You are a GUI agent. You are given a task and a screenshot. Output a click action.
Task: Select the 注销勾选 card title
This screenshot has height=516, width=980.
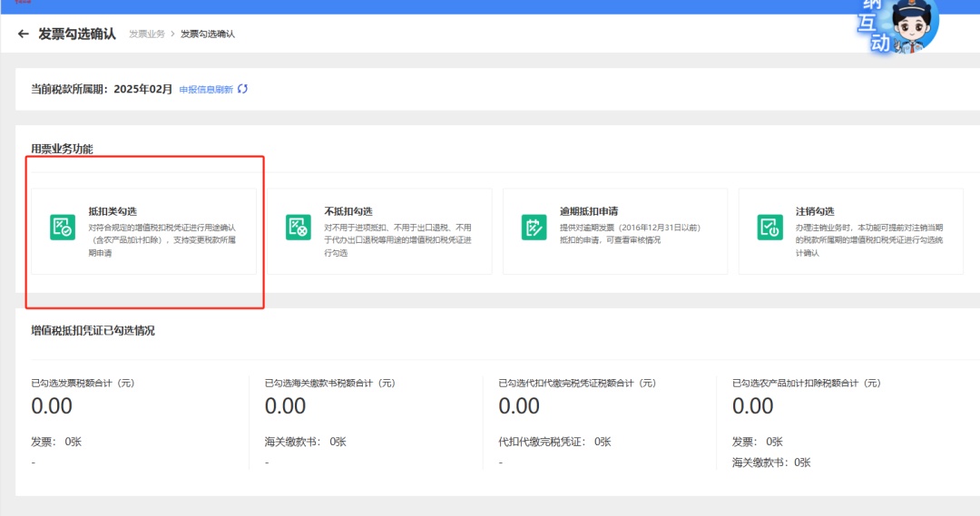pos(814,211)
